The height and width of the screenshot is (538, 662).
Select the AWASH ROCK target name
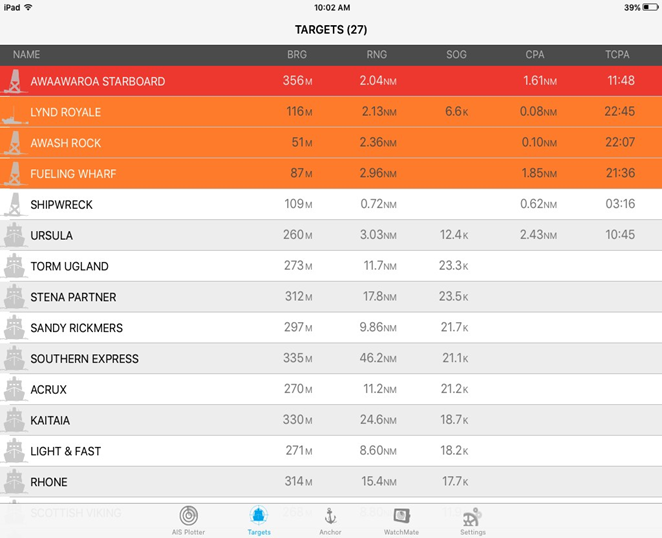tap(65, 143)
